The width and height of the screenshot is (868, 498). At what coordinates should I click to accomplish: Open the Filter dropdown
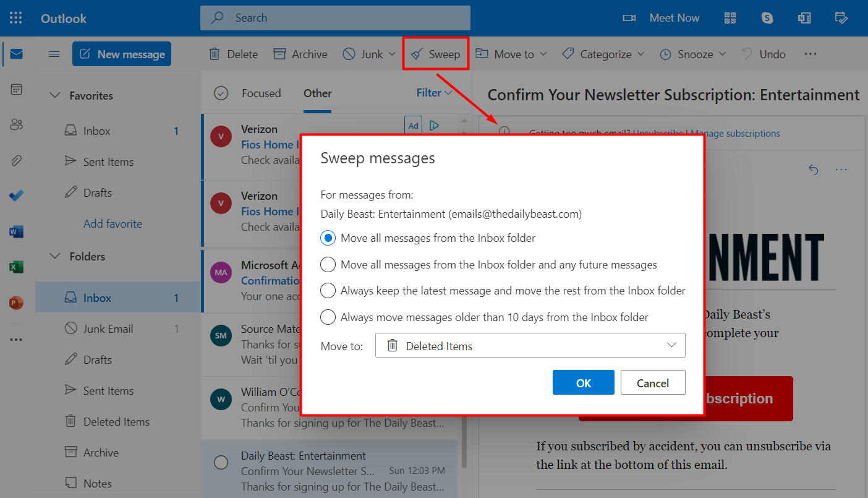pyautogui.click(x=435, y=93)
